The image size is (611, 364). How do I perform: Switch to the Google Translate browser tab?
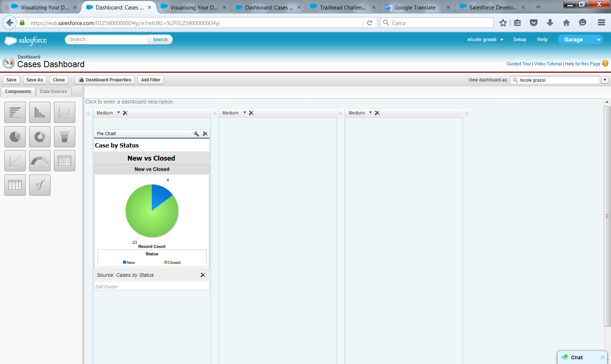click(415, 7)
